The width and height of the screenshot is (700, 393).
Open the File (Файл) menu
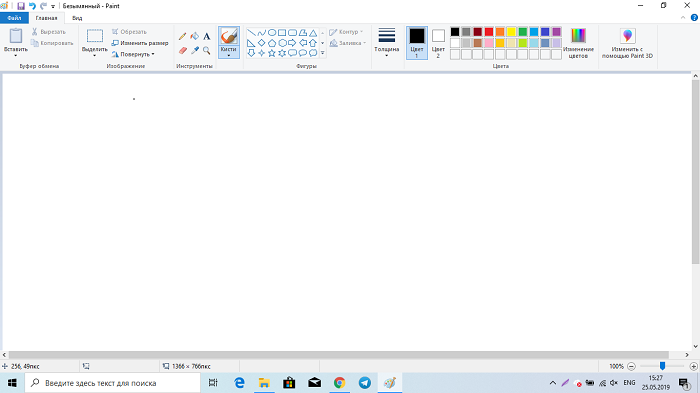[x=14, y=18]
